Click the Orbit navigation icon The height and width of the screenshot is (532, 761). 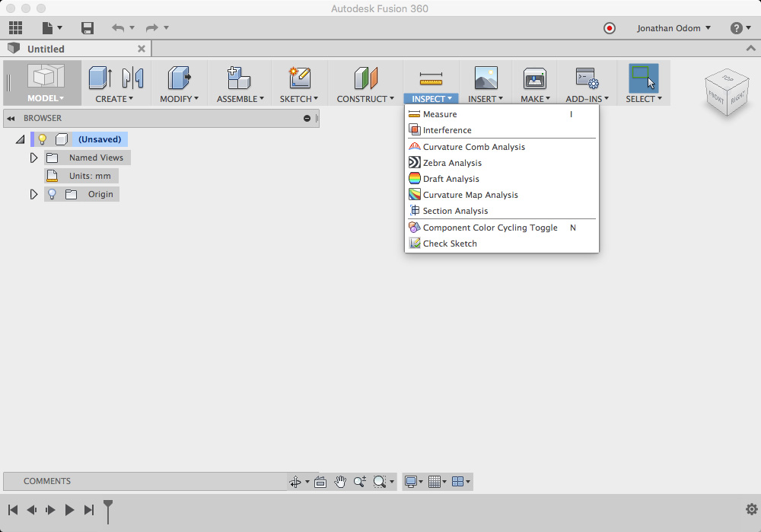tap(295, 482)
